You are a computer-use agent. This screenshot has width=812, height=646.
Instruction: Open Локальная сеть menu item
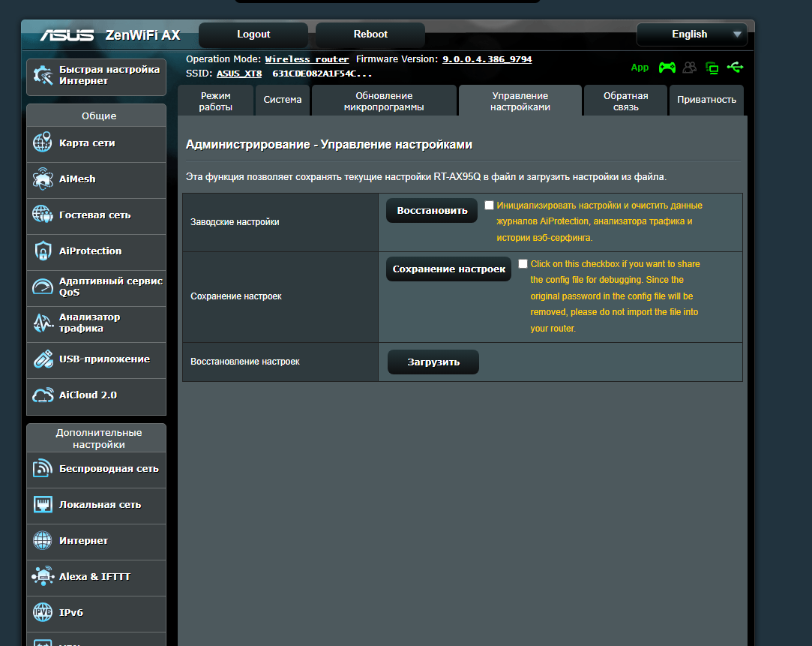[x=96, y=505]
